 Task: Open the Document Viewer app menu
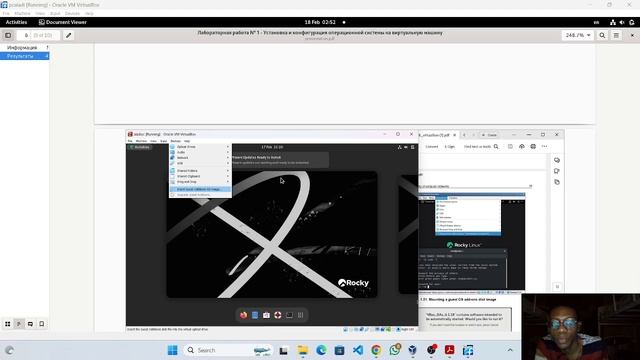point(62,22)
